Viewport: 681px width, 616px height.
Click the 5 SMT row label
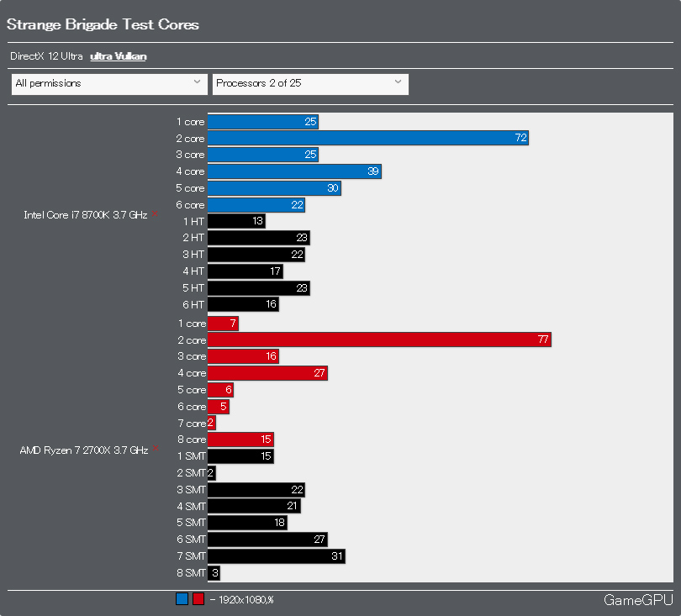pyautogui.click(x=192, y=523)
